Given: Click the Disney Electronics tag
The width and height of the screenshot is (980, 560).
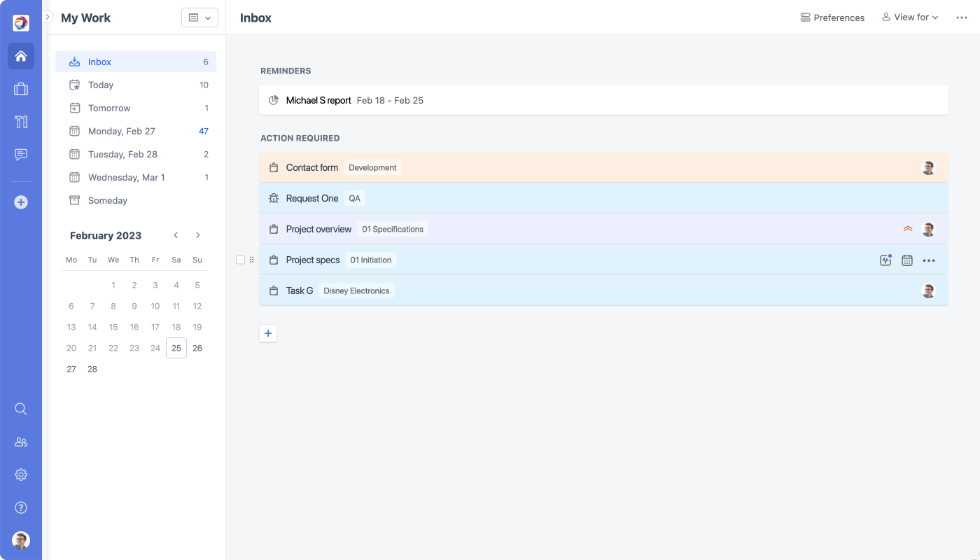Looking at the screenshot, I should coord(356,290).
